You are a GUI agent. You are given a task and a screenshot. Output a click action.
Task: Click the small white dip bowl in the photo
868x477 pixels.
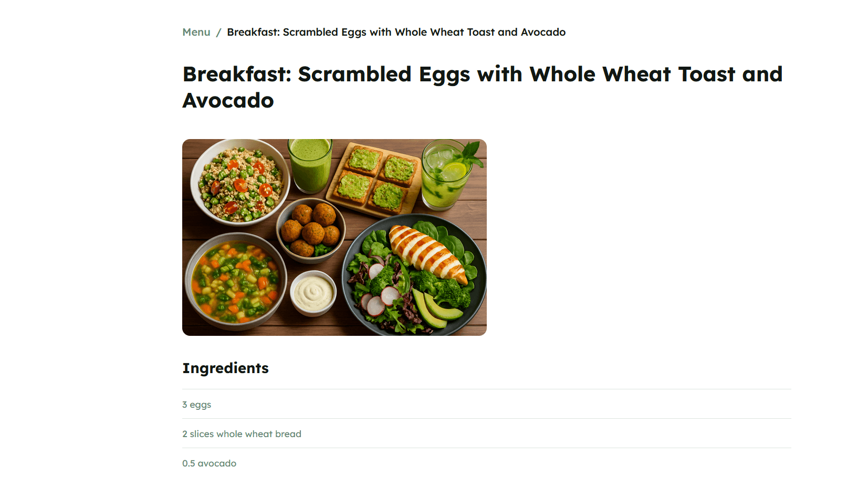click(313, 293)
